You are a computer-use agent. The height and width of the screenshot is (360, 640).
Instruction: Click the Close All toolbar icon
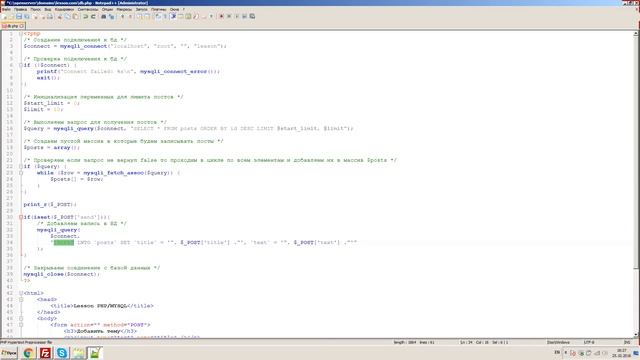pyautogui.click(x=42, y=16)
